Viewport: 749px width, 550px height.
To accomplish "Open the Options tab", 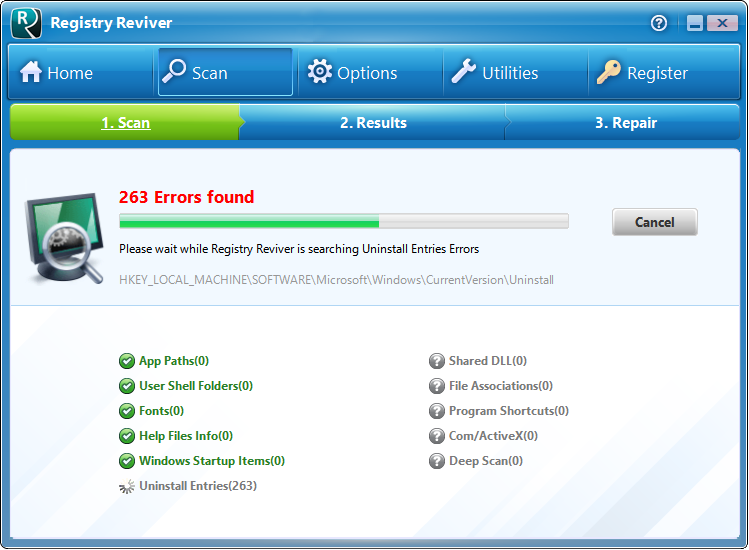I will click(353, 73).
